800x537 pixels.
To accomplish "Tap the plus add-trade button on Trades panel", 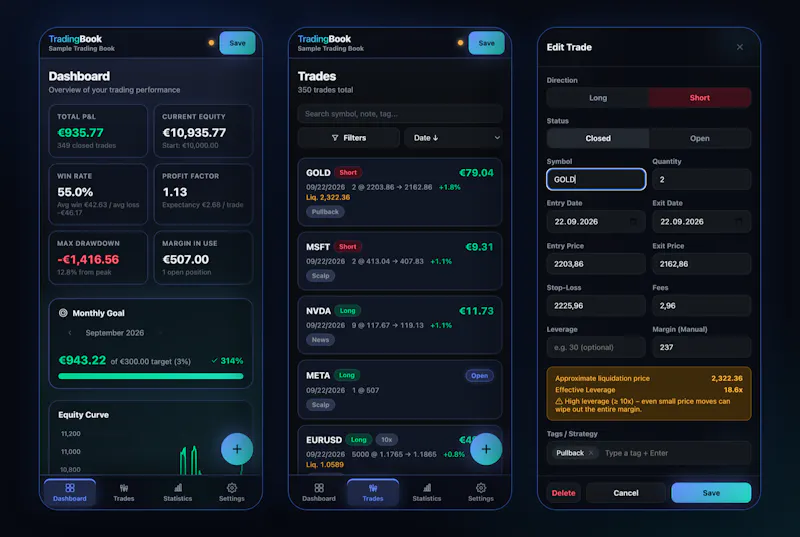I will tap(486, 449).
